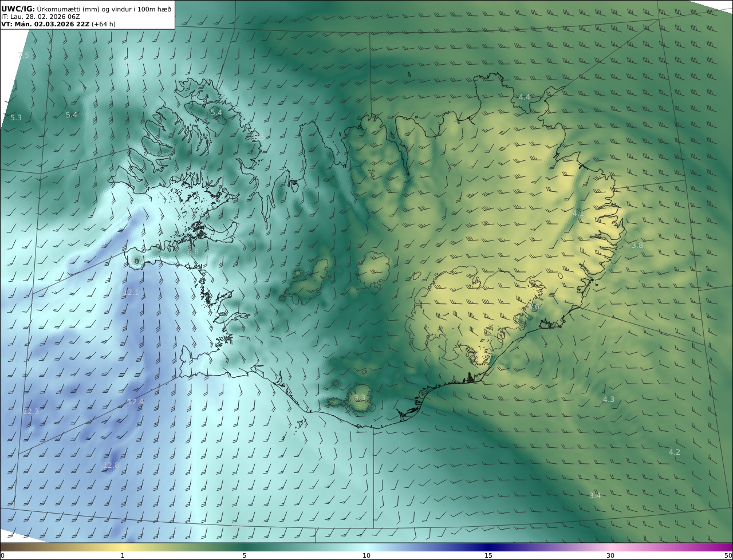
Task: Click the 12.8 value label
Action: click(111, 466)
